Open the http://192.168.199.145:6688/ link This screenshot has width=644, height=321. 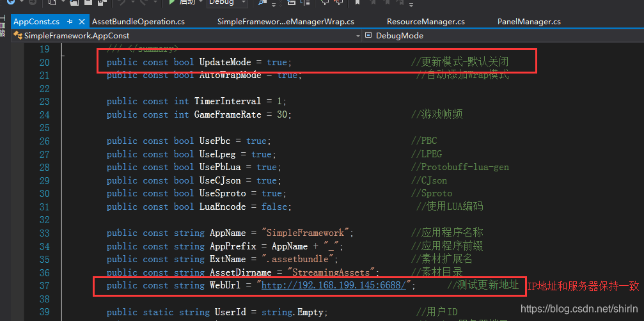coord(334,285)
